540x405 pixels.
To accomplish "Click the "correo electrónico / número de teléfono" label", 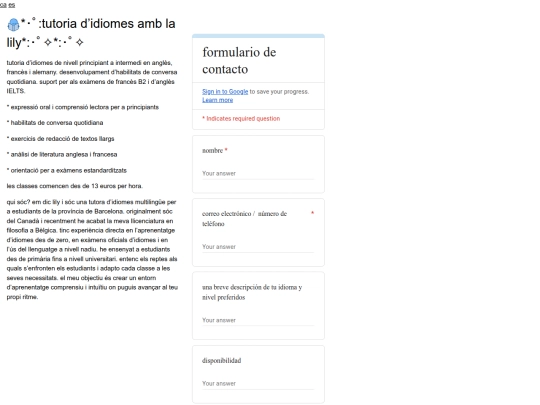I will pos(245,219).
